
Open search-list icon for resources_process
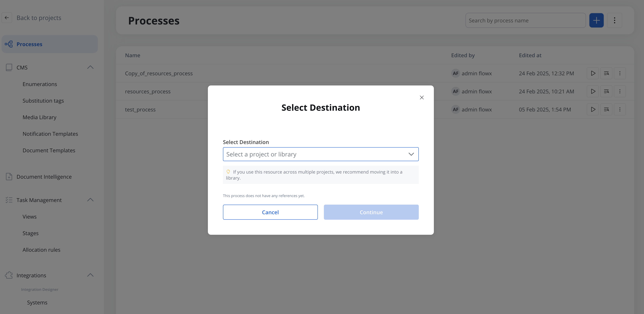tap(606, 91)
